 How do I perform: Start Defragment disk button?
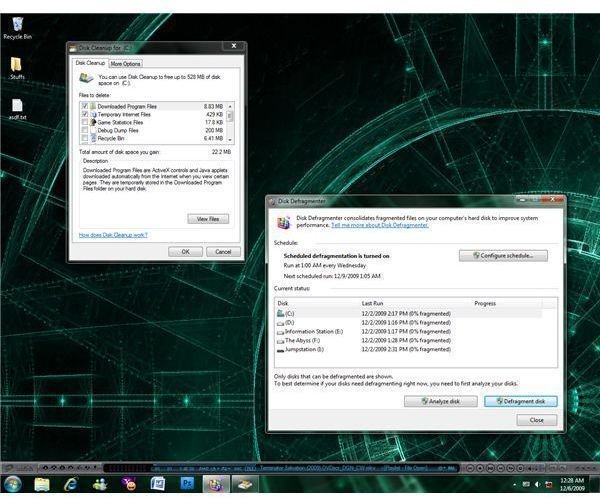(x=521, y=401)
